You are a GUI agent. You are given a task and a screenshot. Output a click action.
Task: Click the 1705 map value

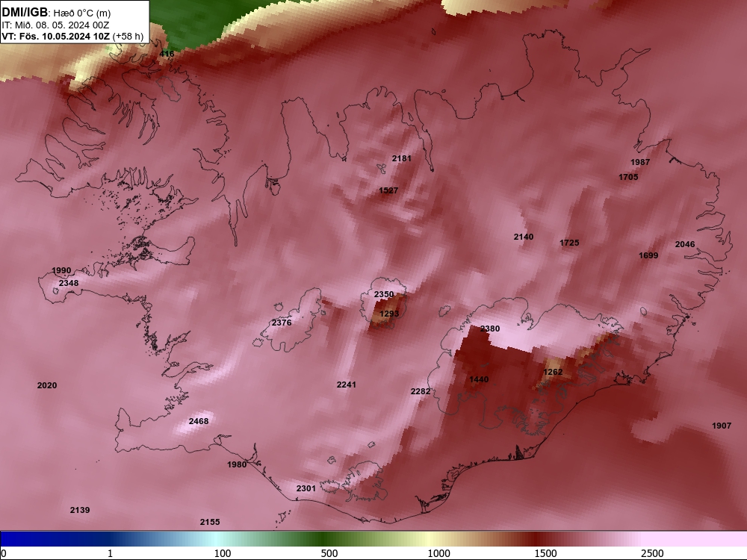[628, 177]
